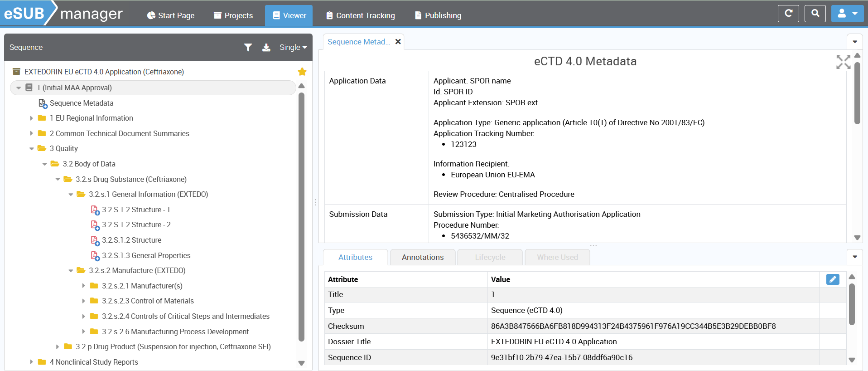The width and height of the screenshot is (868, 371).
Task: Click the archive box icon beside EXTEDORIN application
Action: point(16,72)
